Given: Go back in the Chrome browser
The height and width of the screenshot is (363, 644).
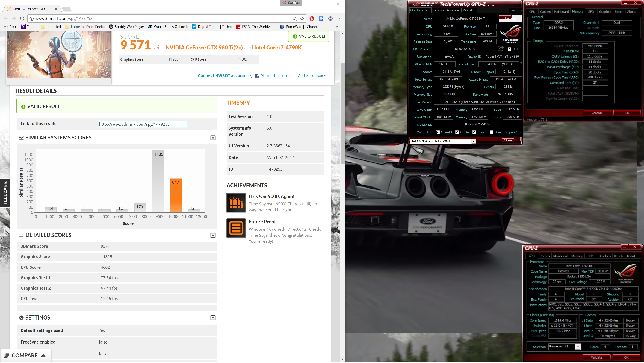Looking at the screenshot, I should click(x=6, y=19).
